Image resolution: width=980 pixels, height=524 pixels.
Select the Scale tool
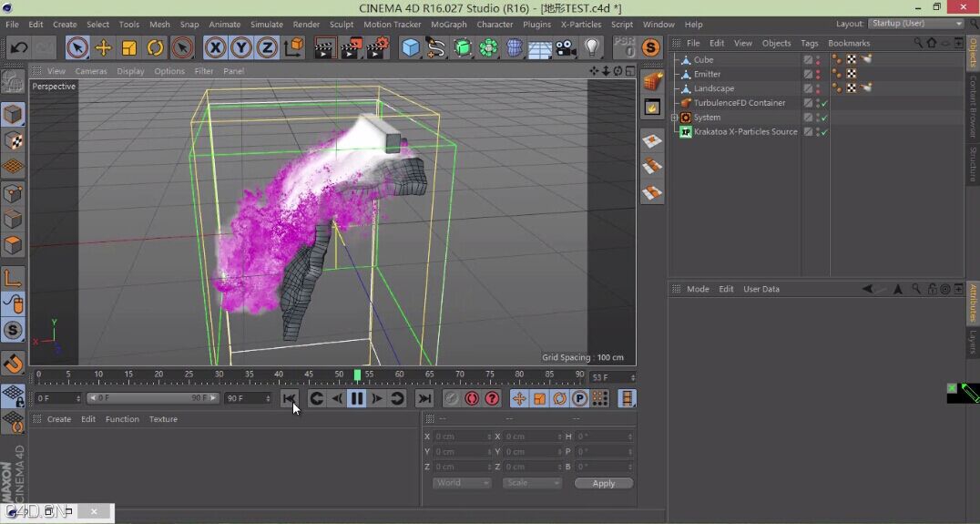129,47
